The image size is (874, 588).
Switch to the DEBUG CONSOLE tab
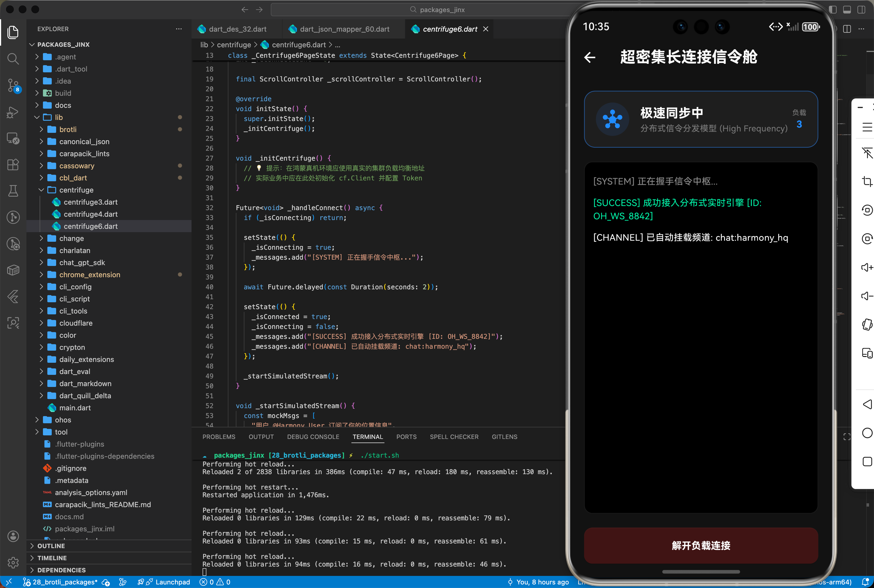coord(313,437)
